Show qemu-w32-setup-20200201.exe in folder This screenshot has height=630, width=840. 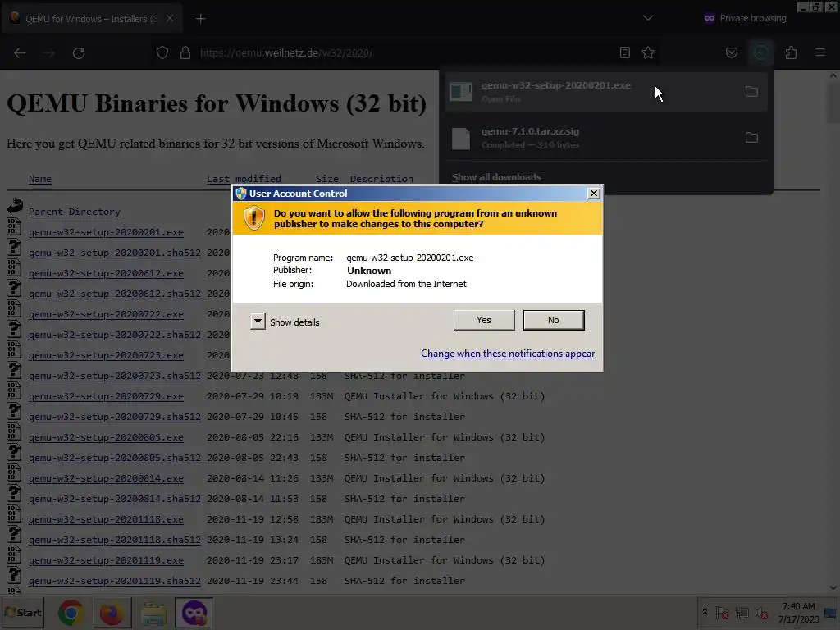click(751, 92)
